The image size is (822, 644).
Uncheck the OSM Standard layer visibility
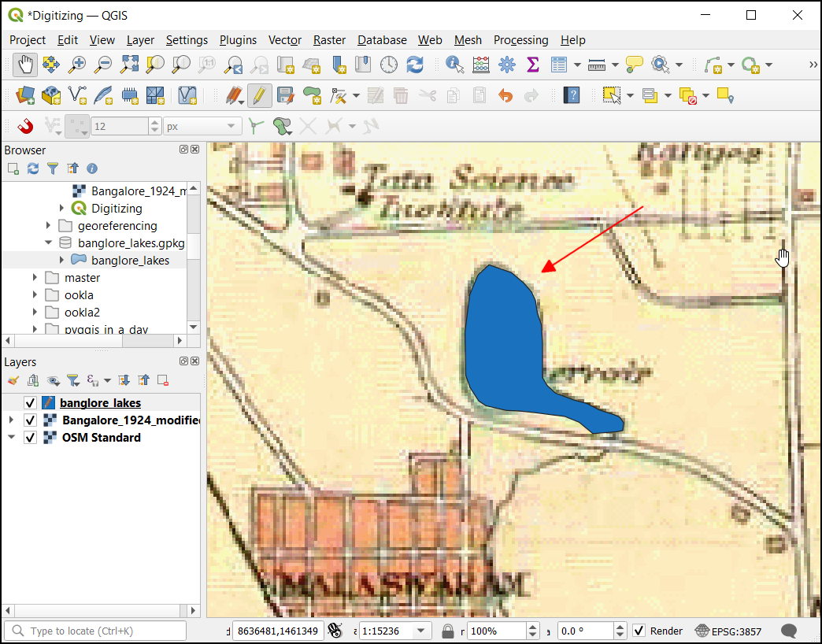pyautogui.click(x=30, y=438)
